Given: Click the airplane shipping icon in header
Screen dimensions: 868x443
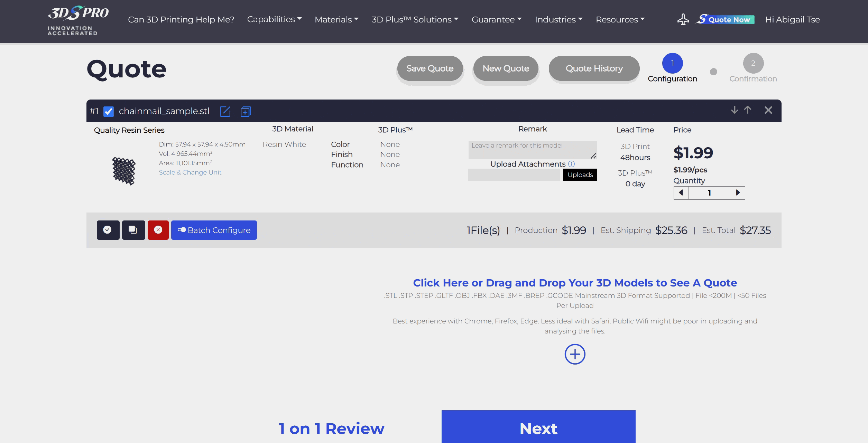Looking at the screenshot, I should pyautogui.click(x=683, y=19).
